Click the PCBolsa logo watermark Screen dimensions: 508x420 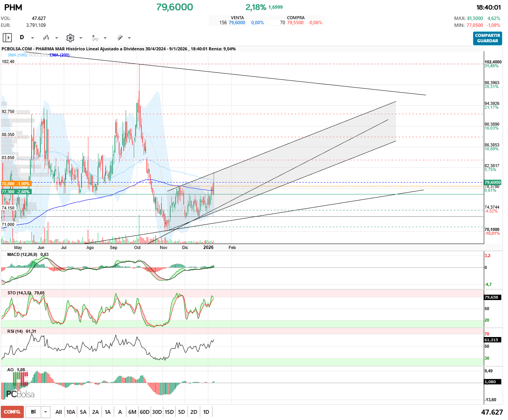(20, 394)
